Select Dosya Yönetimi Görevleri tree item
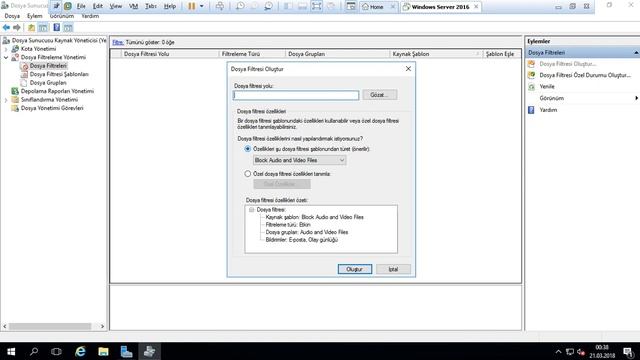Screen dimensions: 640x360 (x=52, y=108)
